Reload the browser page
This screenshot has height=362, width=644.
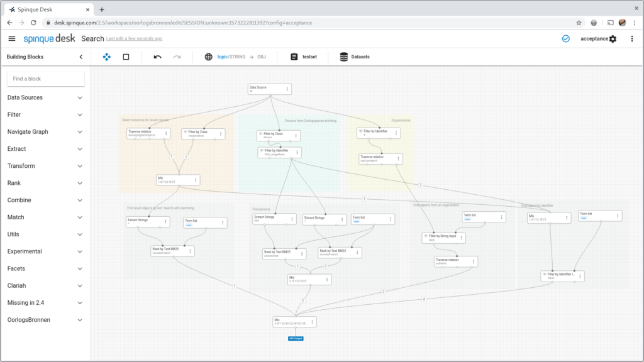[x=34, y=23]
